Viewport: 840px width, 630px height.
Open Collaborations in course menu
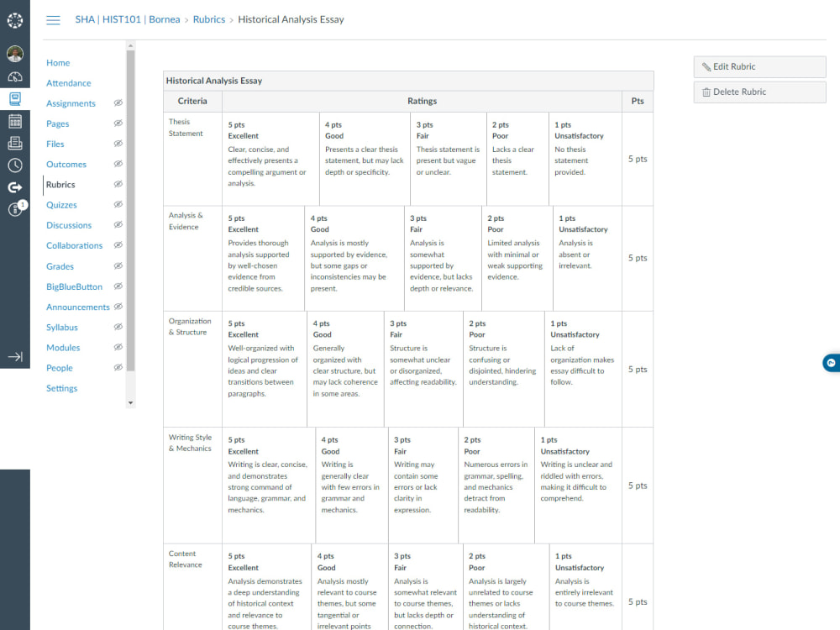click(74, 246)
